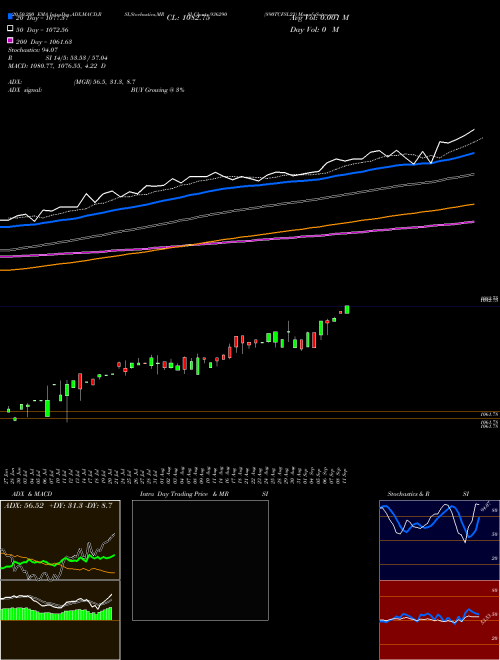Click the Intra Day Trading Price & MR title
The width and height of the screenshot is (500, 660).
click(184, 494)
